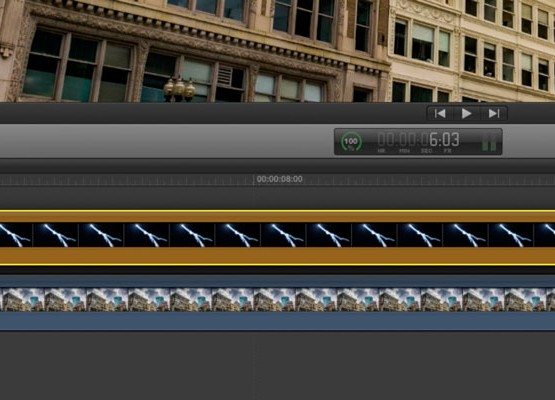The width and height of the screenshot is (555, 400).
Task: Click the dimmed zero digits in the timecode
Action: pyautogui.click(x=403, y=139)
